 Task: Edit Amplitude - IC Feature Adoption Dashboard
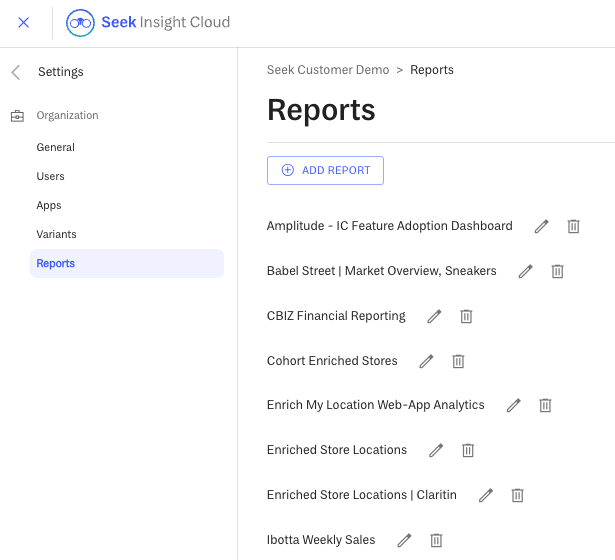click(541, 226)
